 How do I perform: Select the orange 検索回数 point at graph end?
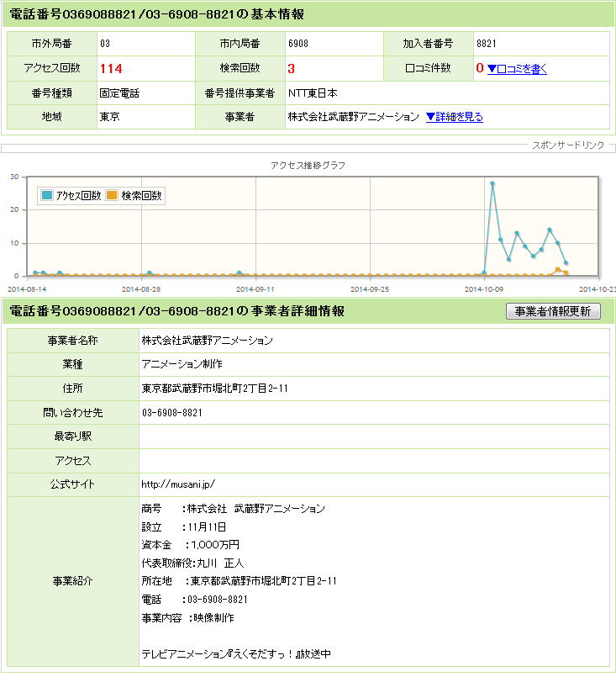coord(566,272)
